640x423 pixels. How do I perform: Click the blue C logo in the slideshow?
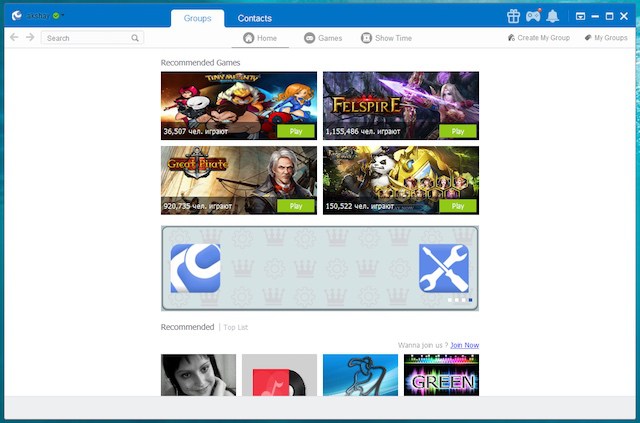point(196,268)
